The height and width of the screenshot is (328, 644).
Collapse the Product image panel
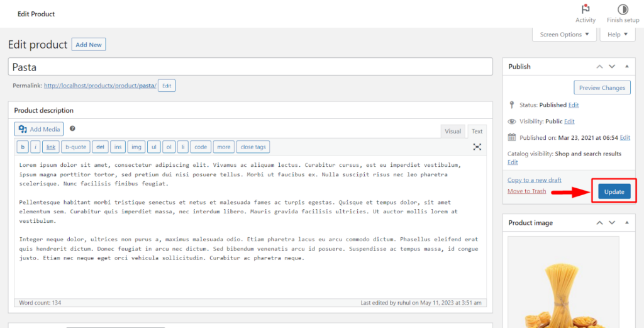click(627, 223)
